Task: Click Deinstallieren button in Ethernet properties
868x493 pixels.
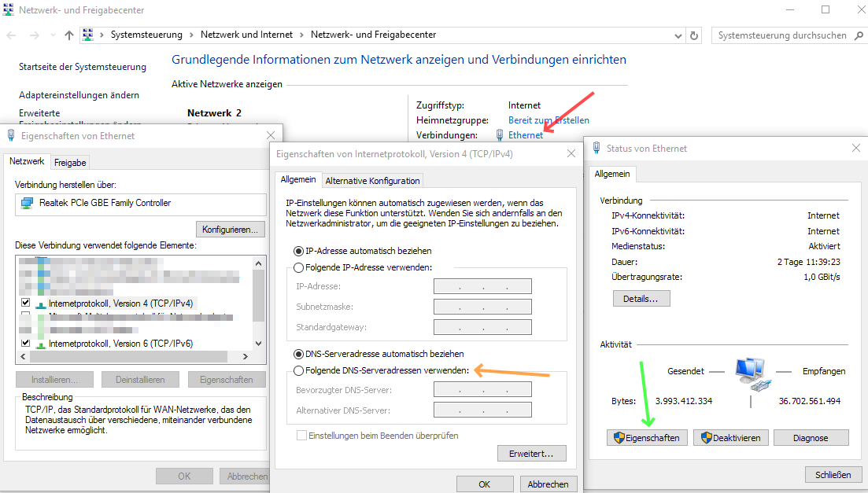Action: [140, 380]
